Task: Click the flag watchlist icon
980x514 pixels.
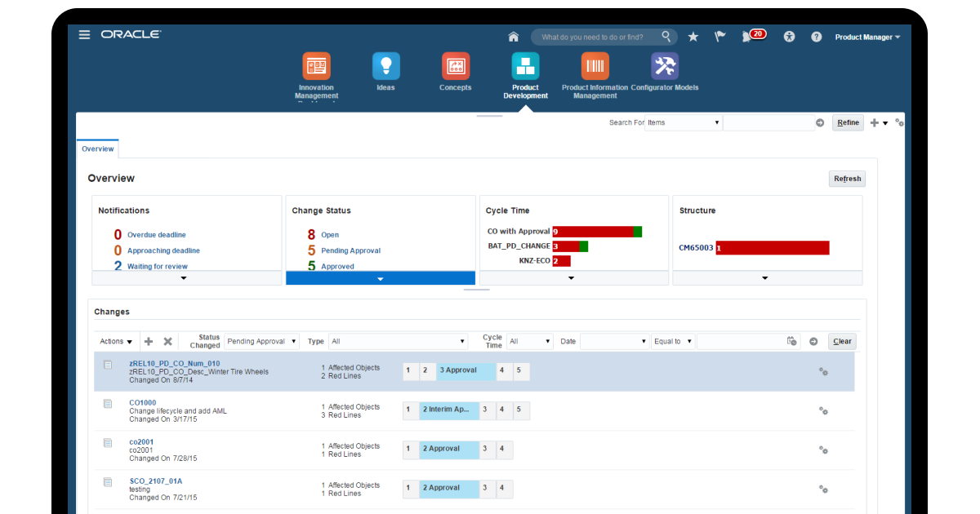Action: pos(719,36)
